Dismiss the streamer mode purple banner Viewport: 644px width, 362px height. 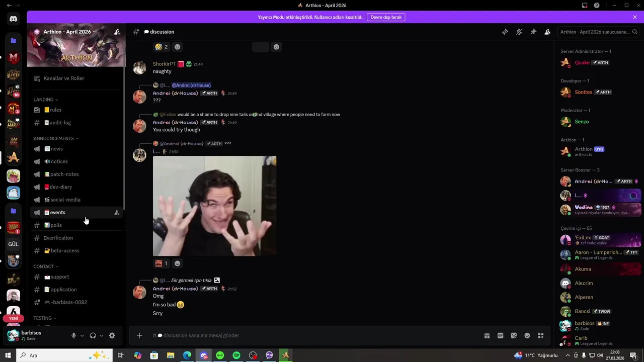(635, 17)
